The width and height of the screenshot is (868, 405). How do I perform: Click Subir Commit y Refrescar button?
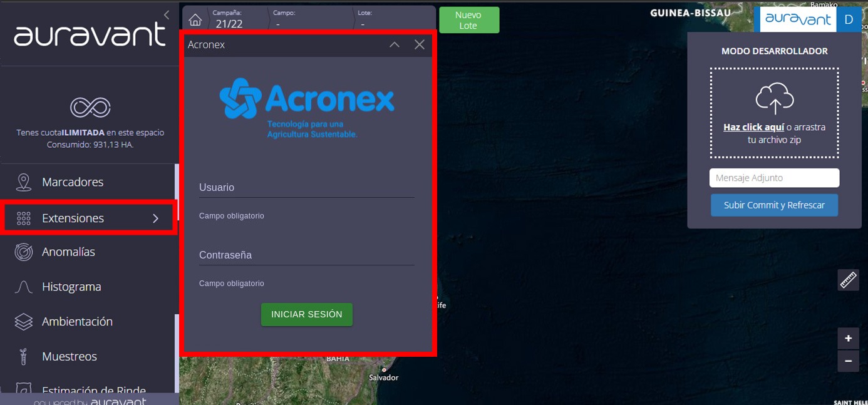point(774,205)
